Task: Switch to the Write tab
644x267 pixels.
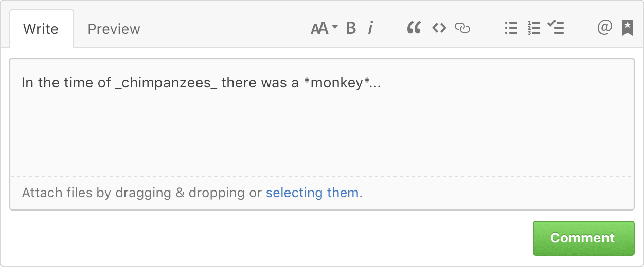Action: [41, 29]
